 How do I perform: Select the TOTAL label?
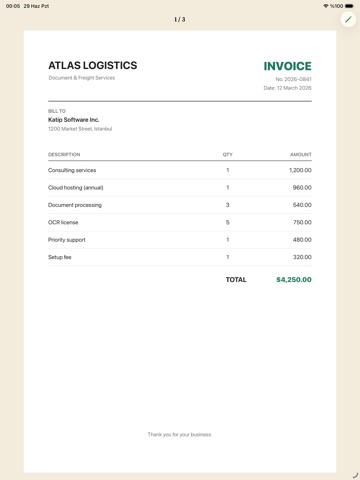236,280
